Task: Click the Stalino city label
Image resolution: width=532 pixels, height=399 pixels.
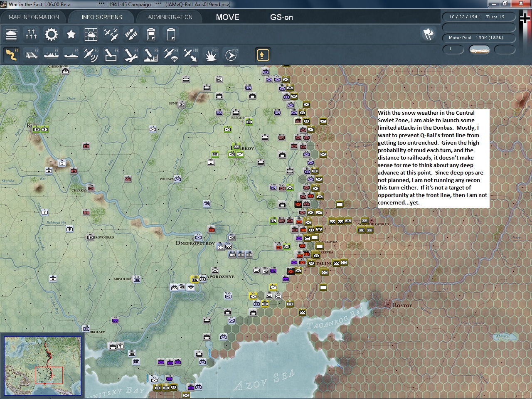Action: click(323, 264)
